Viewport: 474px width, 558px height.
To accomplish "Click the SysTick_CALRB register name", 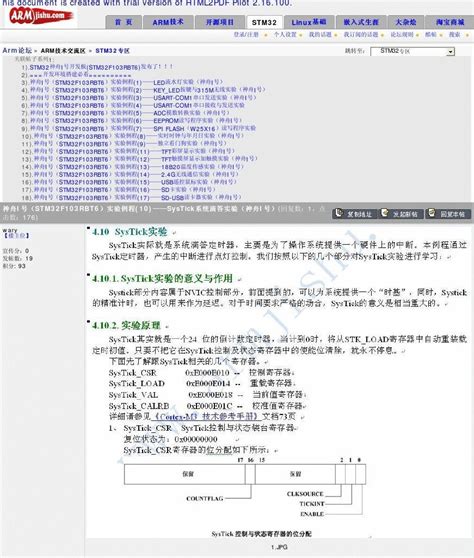I will [x=139, y=406].
